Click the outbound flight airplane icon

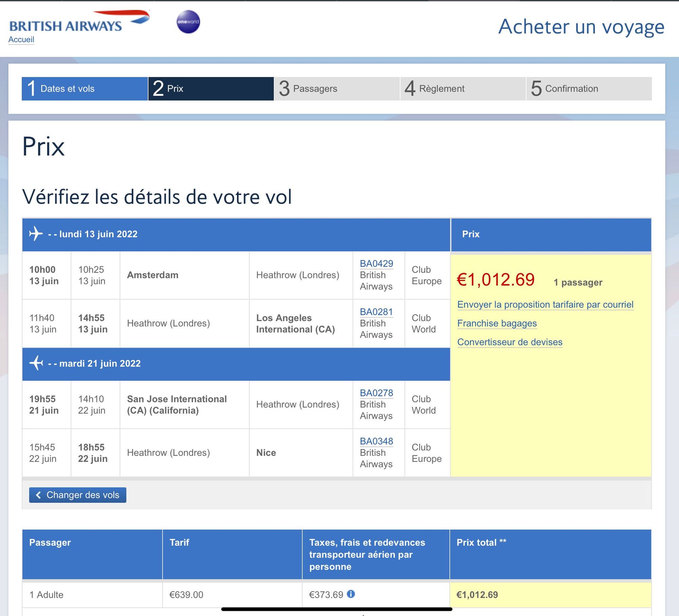point(36,234)
